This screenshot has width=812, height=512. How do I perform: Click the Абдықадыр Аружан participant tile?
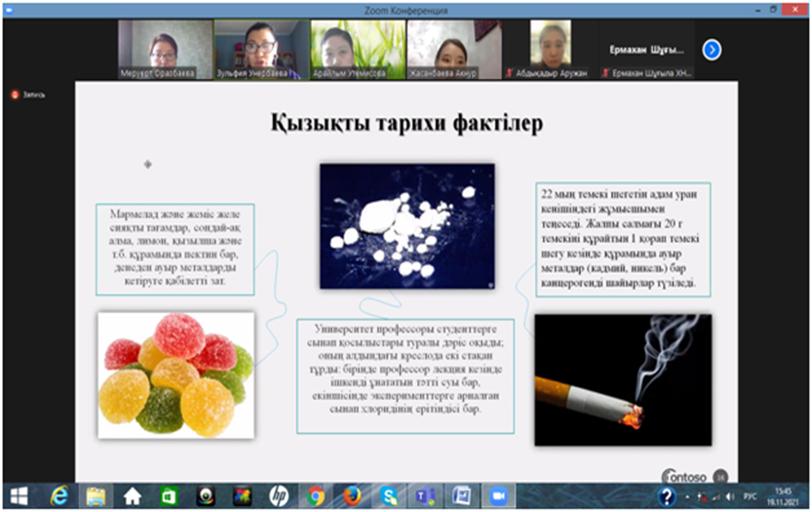pos(550,49)
